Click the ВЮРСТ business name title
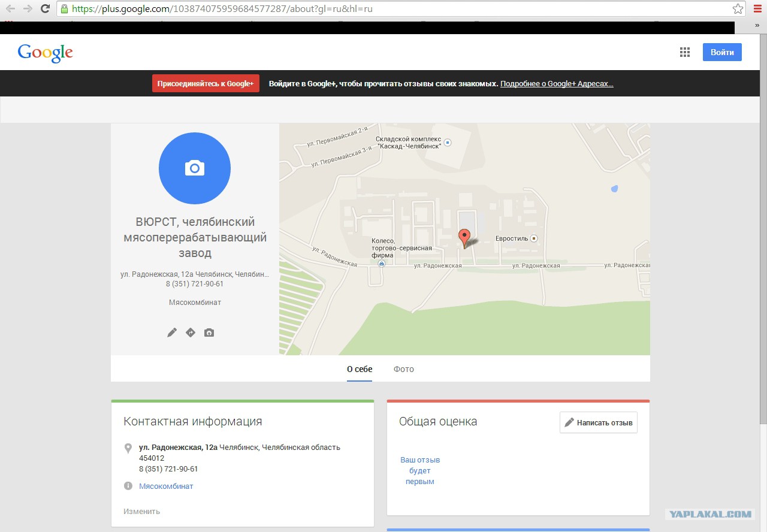The width and height of the screenshot is (767, 532). [x=195, y=238]
